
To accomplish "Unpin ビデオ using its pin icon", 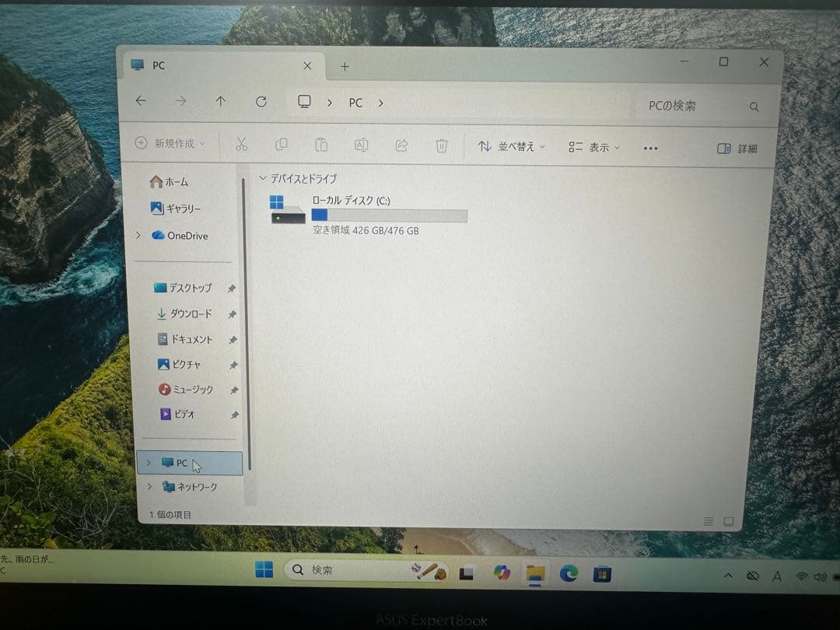I will (234, 415).
